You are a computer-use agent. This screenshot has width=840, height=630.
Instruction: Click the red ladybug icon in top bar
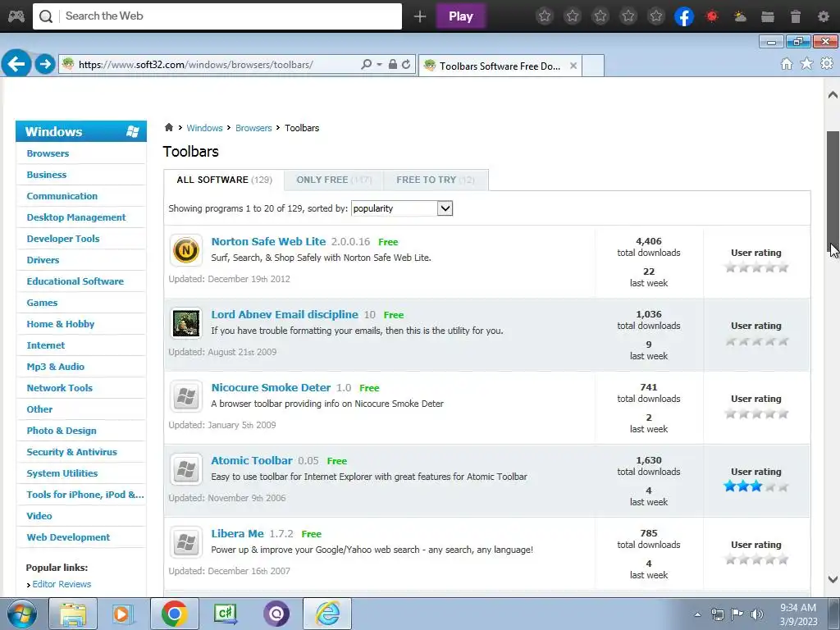712,16
